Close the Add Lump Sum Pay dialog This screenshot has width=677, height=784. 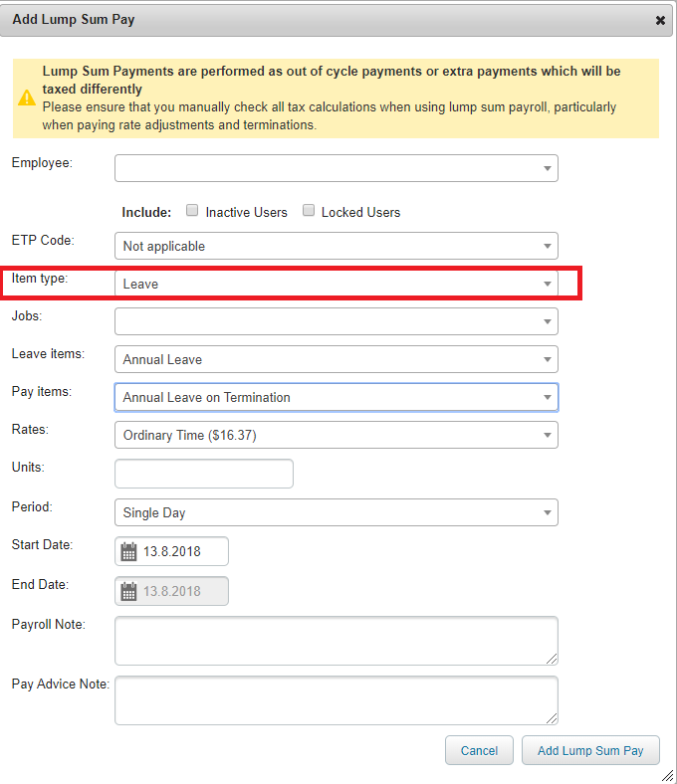point(660,20)
